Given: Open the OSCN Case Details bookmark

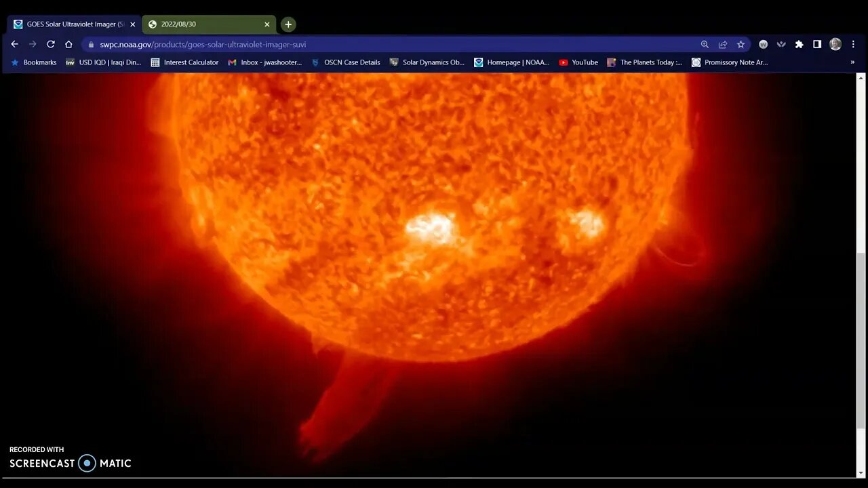Looking at the screenshot, I should pyautogui.click(x=346, y=62).
